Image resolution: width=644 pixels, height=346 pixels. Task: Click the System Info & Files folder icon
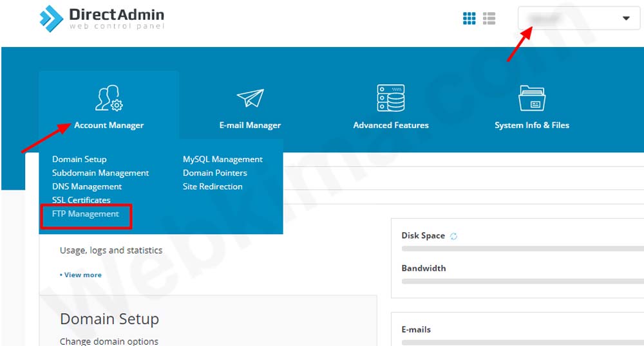(532, 98)
